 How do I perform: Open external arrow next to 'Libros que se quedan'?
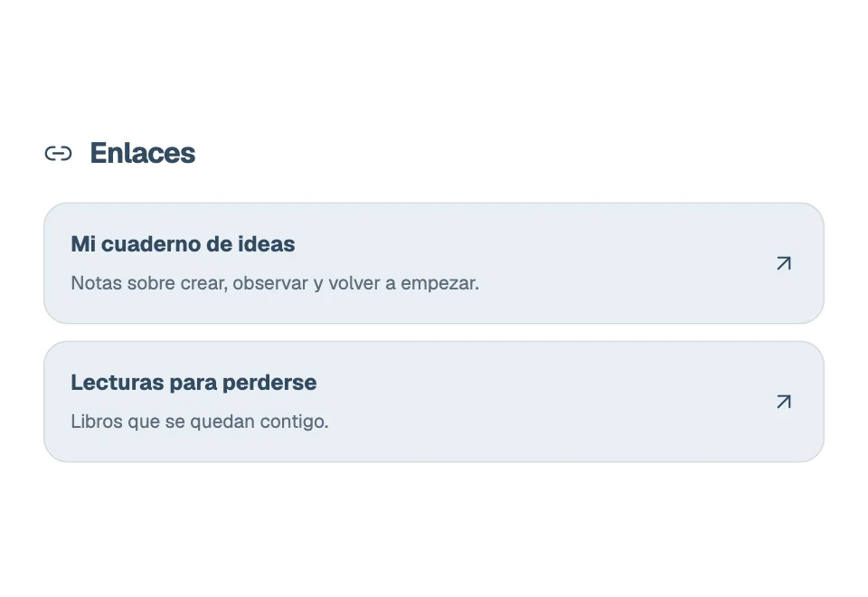pyautogui.click(x=784, y=402)
